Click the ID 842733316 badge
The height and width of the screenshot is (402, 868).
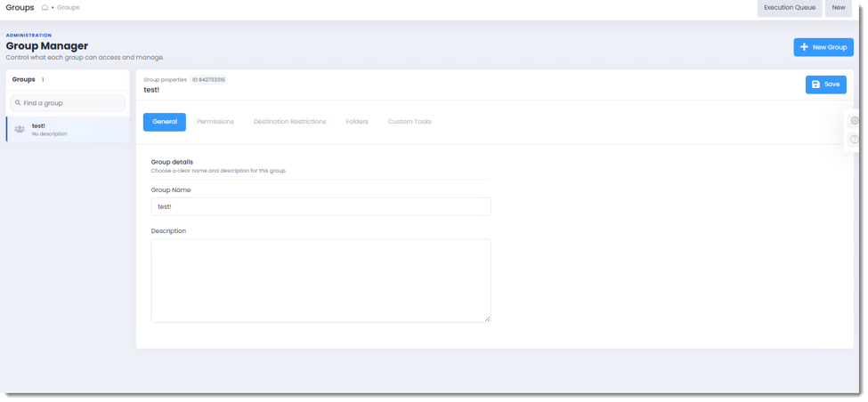(208, 80)
